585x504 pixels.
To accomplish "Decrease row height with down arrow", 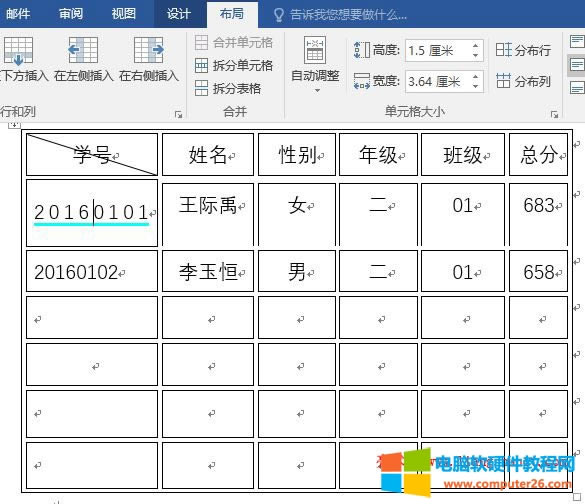I will tap(475, 55).
